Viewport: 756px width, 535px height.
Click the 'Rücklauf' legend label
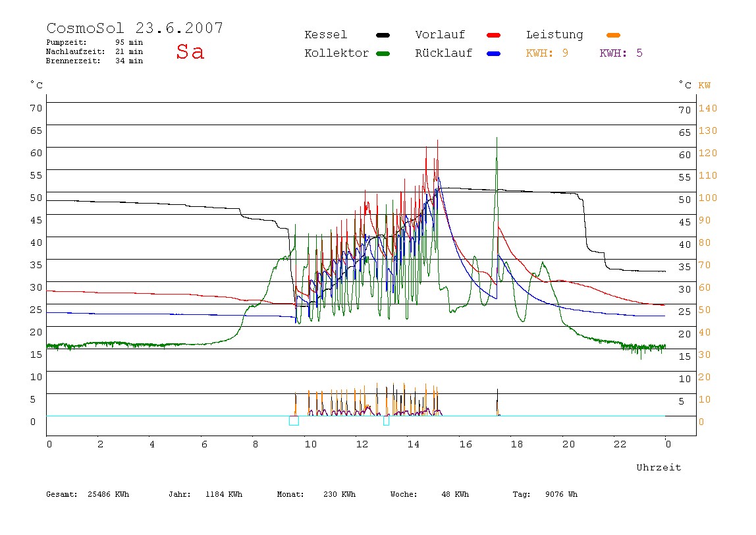pyautogui.click(x=444, y=53)
